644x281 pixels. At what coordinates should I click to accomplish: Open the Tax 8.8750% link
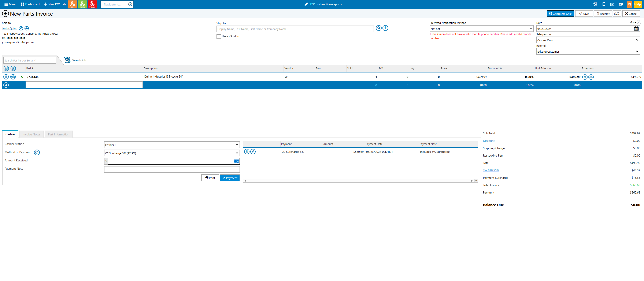[x=491, y=170]
